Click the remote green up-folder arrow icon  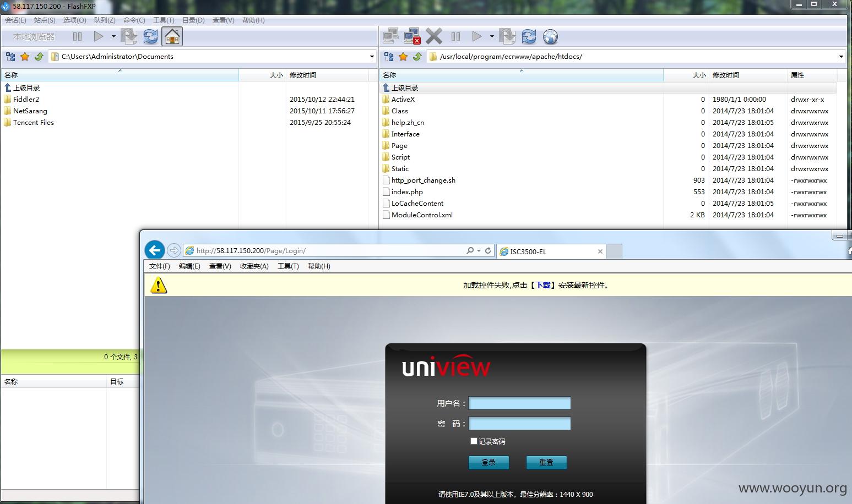[x=417, y=56]
